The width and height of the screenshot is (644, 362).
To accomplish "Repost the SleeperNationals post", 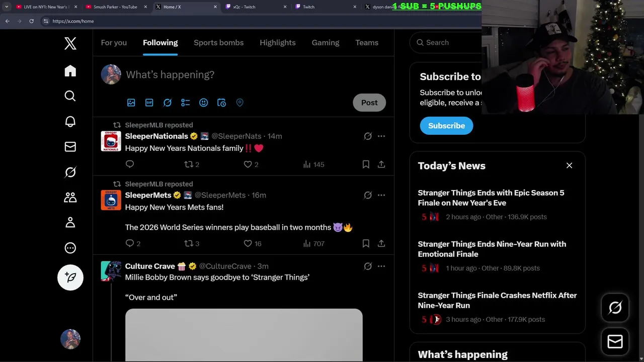I will click(x=192, y=164).
